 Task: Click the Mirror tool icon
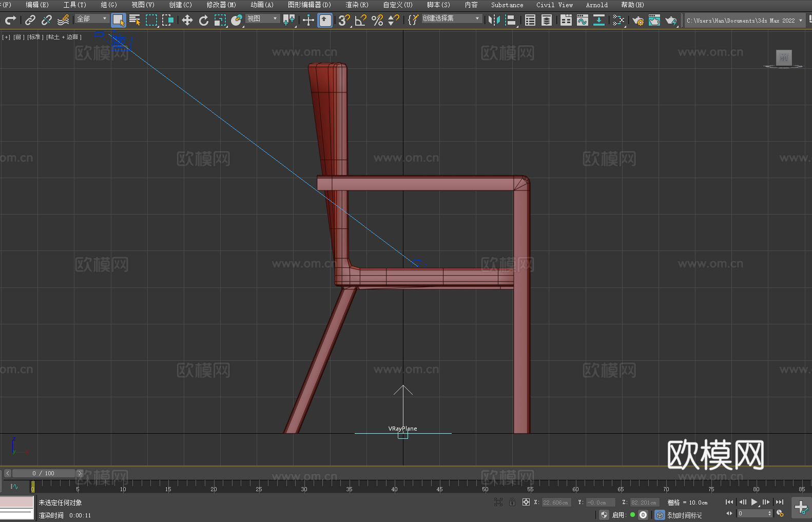[x=494, y=20]
